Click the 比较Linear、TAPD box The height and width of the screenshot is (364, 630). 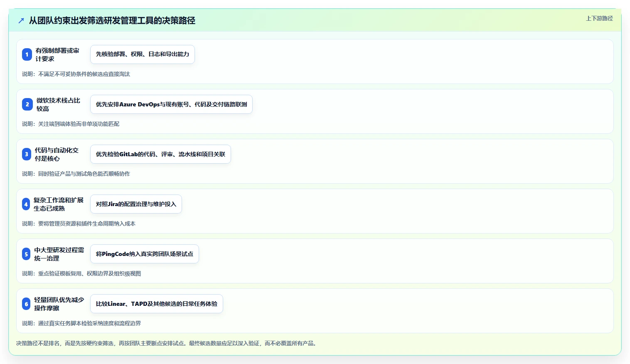157,304
